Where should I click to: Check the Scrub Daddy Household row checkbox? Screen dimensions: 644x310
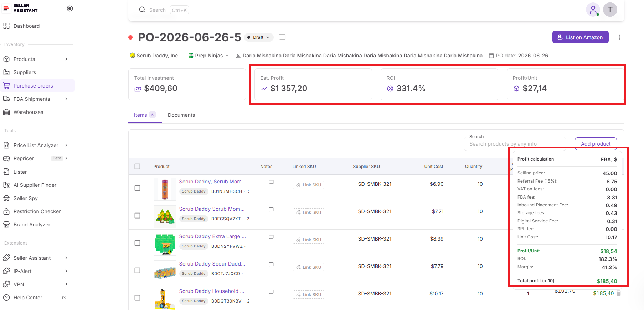(x=138, y=298)
